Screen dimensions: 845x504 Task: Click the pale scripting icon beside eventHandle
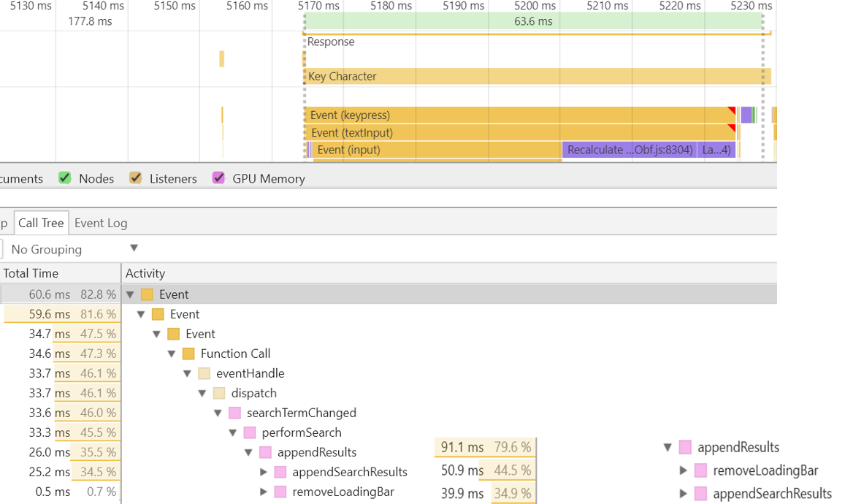(204, 373)
